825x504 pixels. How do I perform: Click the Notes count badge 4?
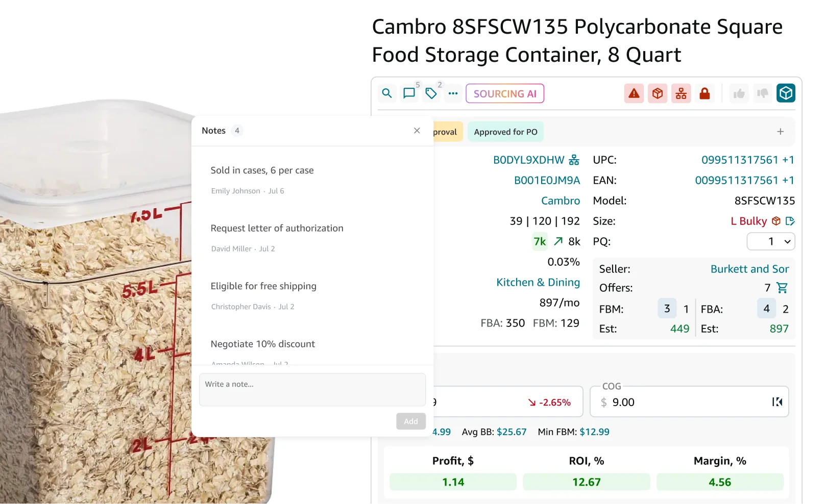tap(237, 131)
